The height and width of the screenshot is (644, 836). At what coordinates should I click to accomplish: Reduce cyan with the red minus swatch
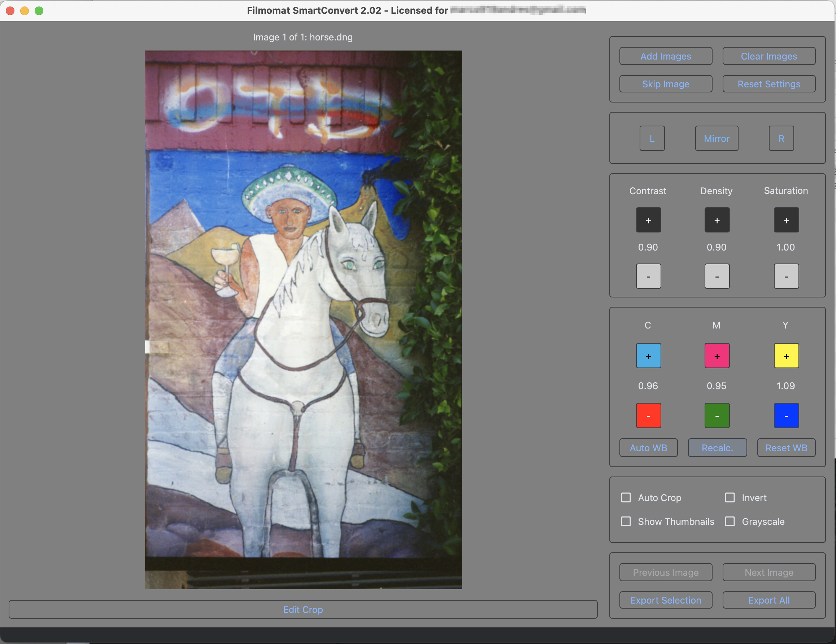pyautogui.click(x=648, y=415)
